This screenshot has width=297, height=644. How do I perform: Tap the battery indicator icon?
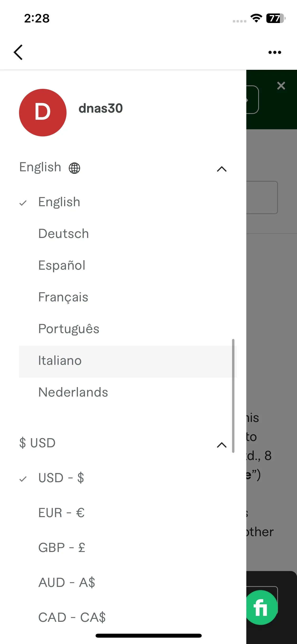276,18
